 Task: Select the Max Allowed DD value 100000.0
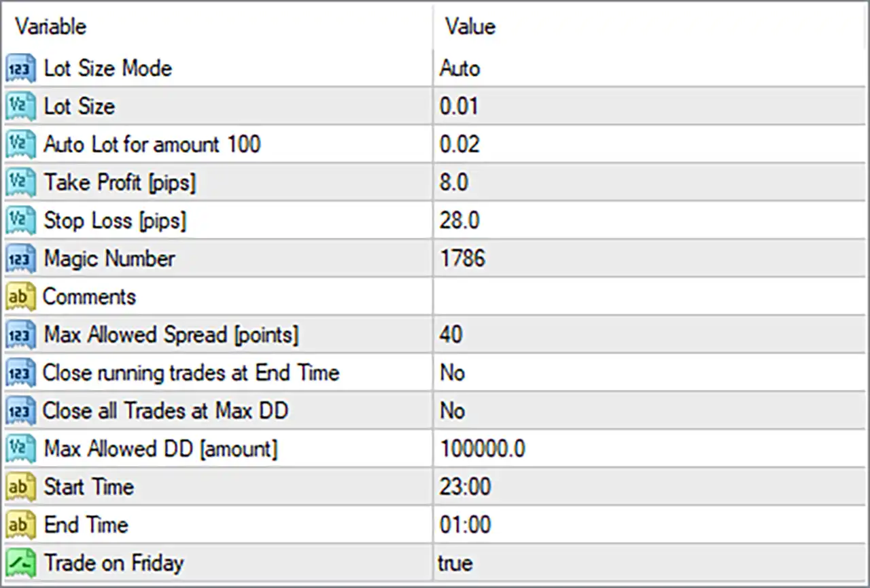tap(483, 449)
